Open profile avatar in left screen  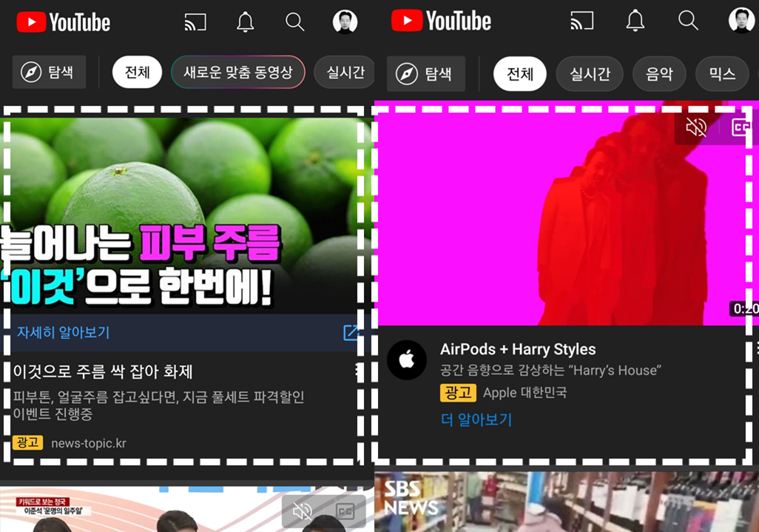(345, 21)
